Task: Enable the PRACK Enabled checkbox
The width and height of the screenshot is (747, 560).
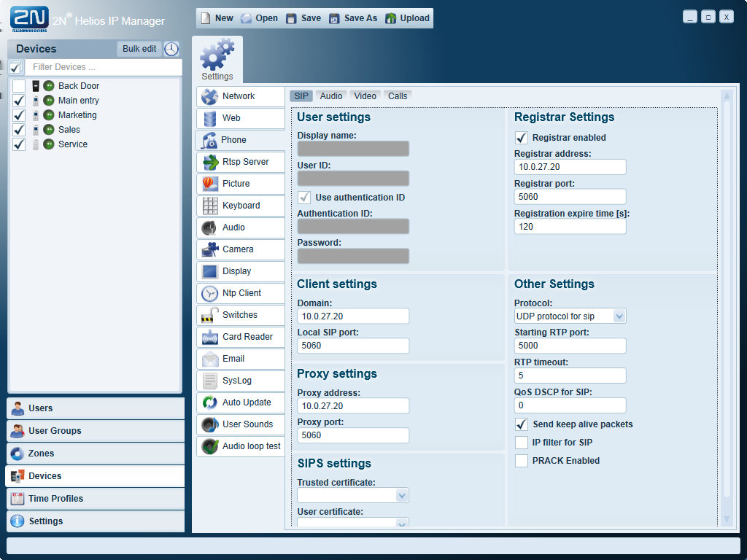Action: [x=522, y=461]
